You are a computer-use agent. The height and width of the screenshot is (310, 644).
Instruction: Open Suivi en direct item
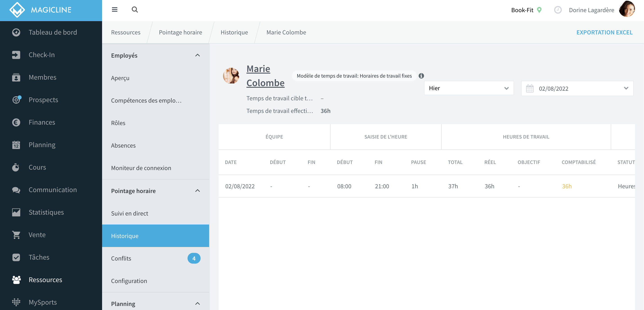point(156,213)
